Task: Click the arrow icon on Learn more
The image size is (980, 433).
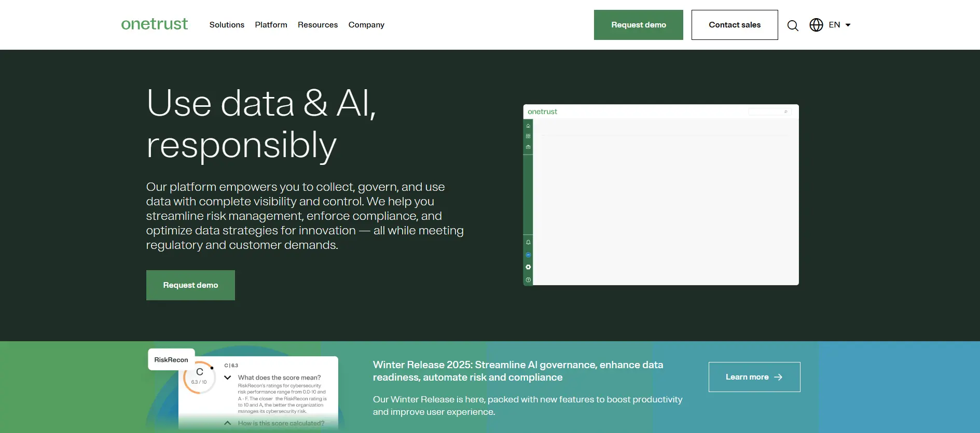Action: (778, 377)
